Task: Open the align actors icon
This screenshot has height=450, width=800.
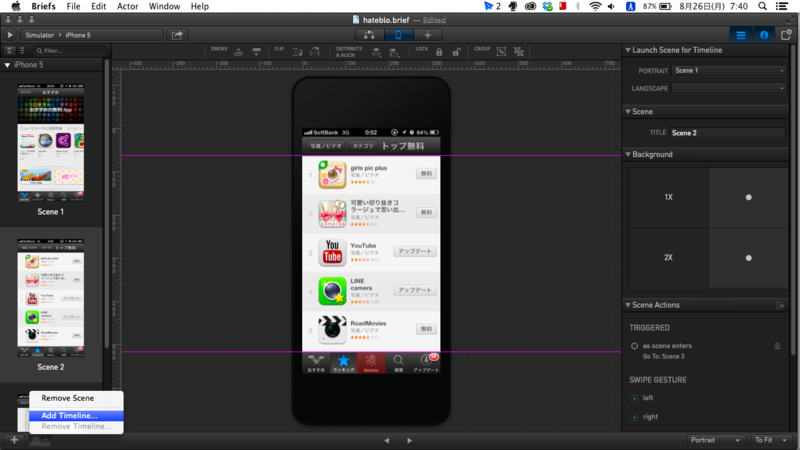Action: point(394,52)
